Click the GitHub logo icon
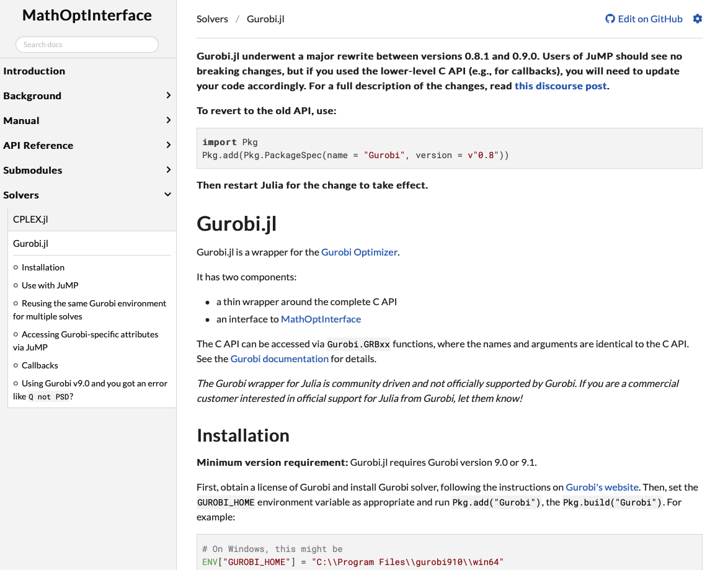This screenshot has width=728, height=570. click(610, 19)
